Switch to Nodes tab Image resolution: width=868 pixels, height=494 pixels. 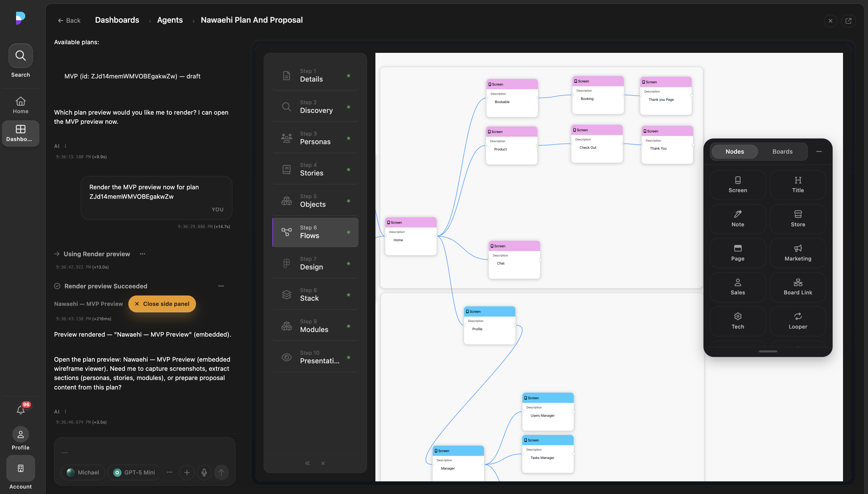(x=735, y=152)
